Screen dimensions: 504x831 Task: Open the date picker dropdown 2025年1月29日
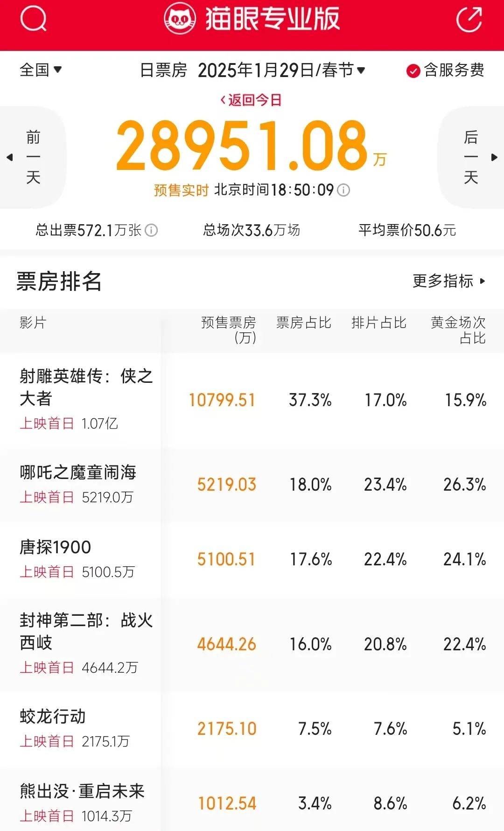281,70
